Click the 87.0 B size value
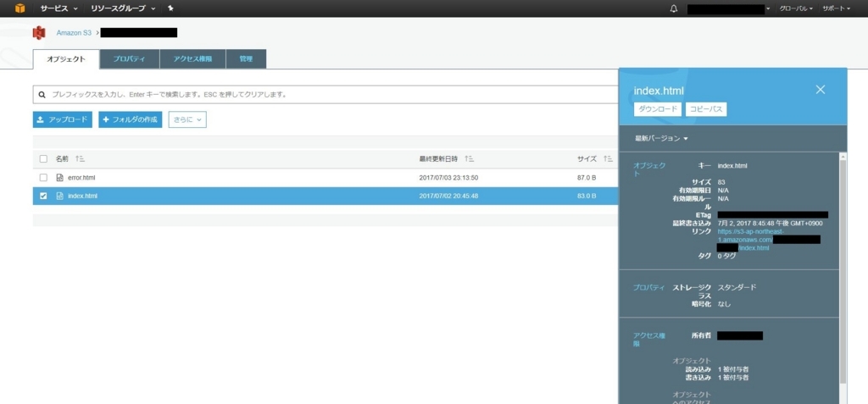 [x=587, y=178]
